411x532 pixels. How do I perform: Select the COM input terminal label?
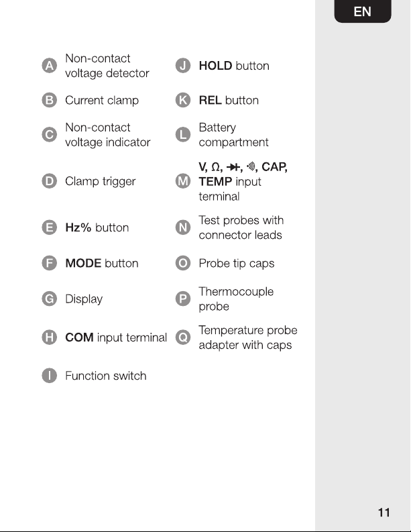coord(116,337)
